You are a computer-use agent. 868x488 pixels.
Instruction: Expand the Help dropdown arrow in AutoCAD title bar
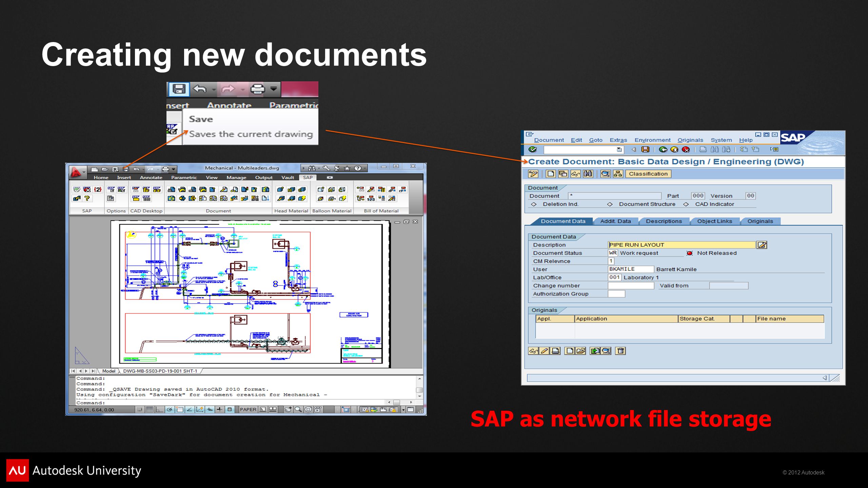pyautogui.click(x=365, y=168)
